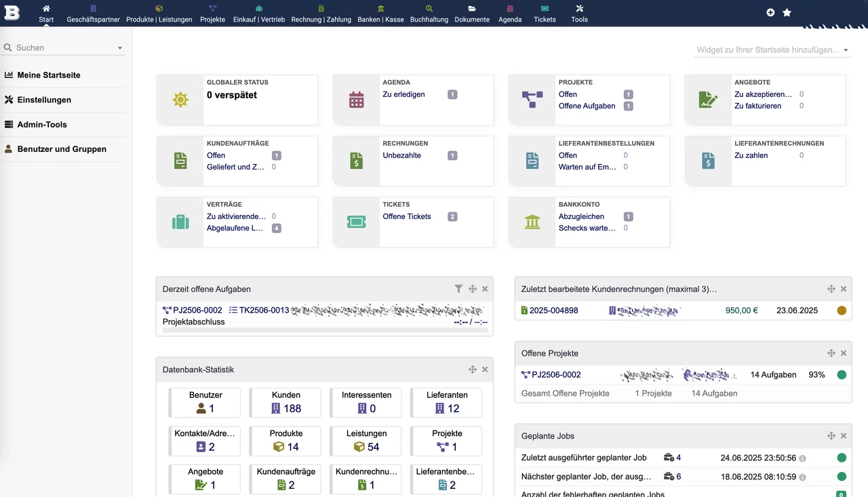Click the calendar icon in the Agenda widget

356,98
